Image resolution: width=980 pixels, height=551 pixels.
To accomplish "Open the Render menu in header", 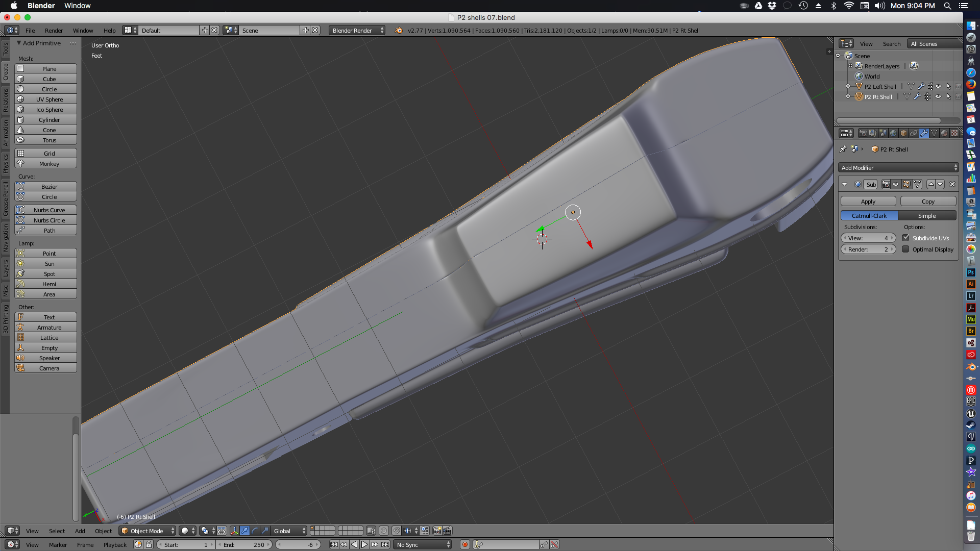I will point(54,31).
